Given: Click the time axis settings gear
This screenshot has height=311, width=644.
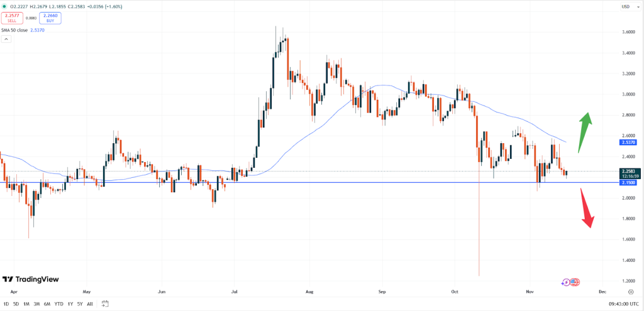Looking at the screenshot, I should (x=630, y=292).
